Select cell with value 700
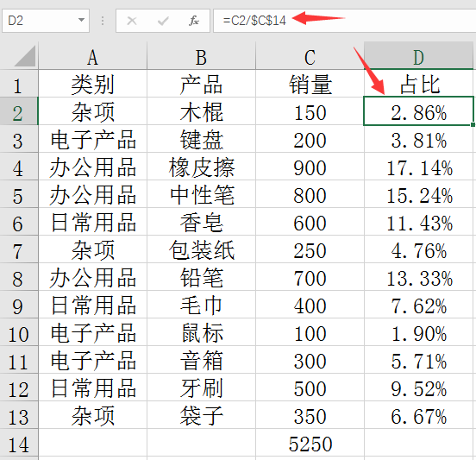476x460 pixels. (x=310, y=277)
